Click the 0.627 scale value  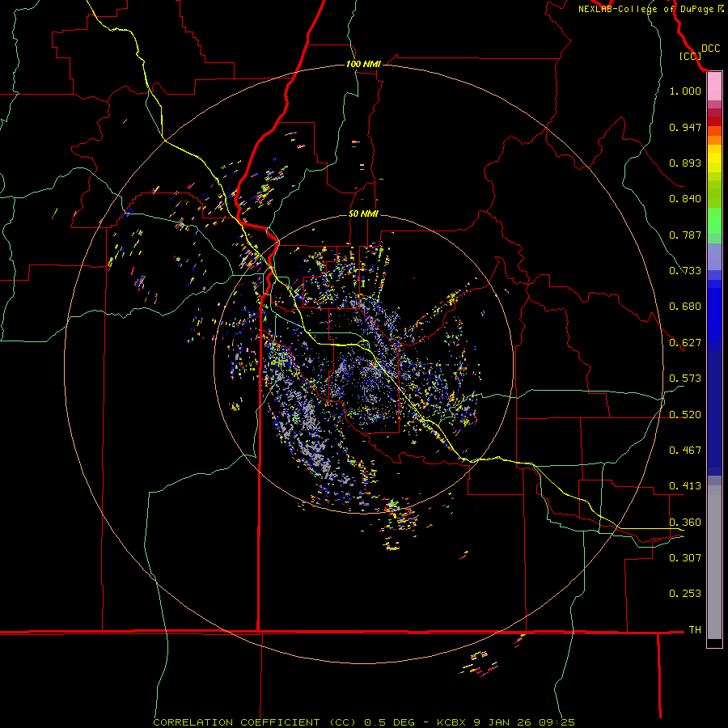(685, 343)
